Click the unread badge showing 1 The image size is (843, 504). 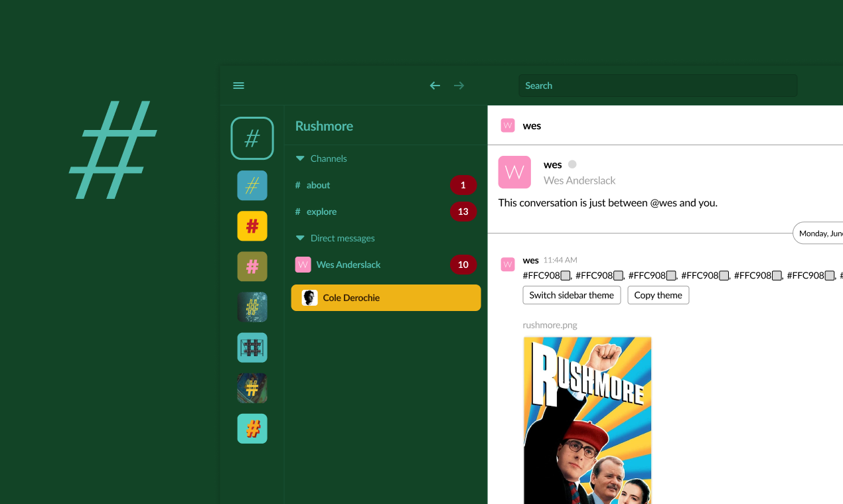click(463, 185)
